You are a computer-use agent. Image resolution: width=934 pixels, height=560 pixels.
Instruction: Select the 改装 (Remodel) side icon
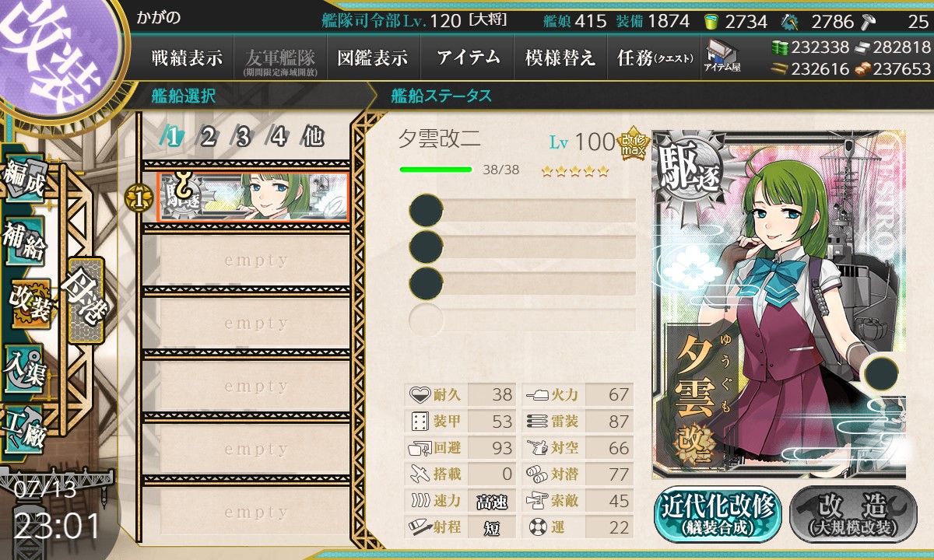click(29, 304)
